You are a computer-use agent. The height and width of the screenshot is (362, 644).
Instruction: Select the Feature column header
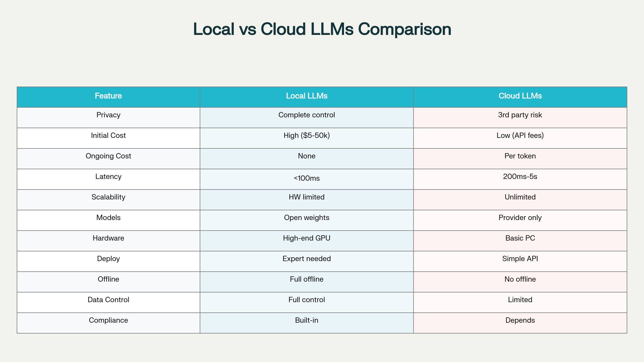click(108, 96)
